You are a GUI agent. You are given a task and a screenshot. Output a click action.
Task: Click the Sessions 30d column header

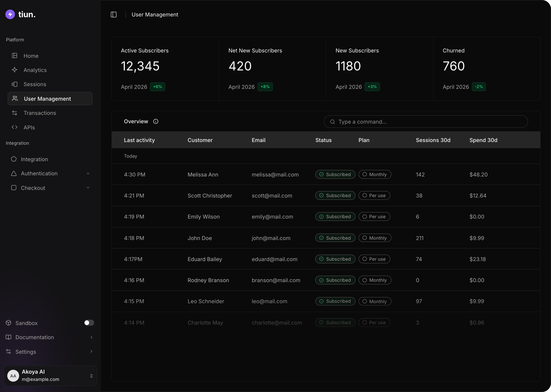(433, 140)
